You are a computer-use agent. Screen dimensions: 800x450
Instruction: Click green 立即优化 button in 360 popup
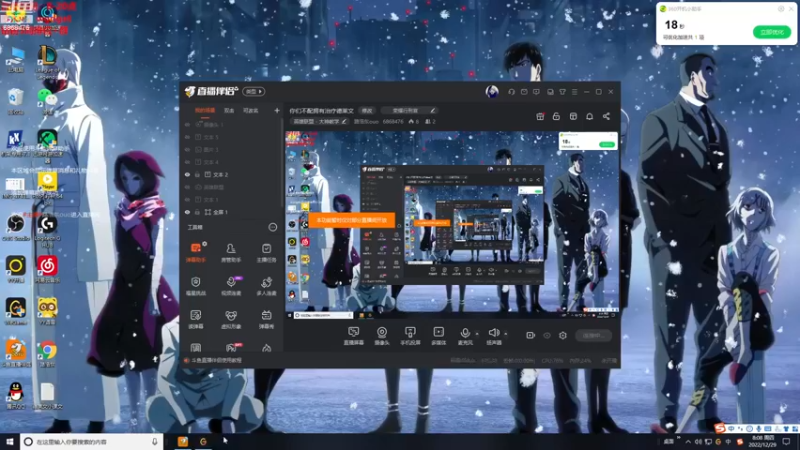(x=771, y=32)
